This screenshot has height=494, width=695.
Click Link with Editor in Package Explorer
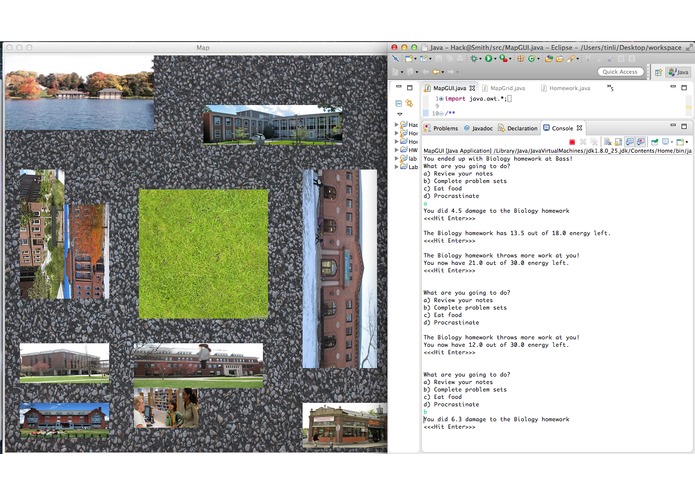point(409,103)
